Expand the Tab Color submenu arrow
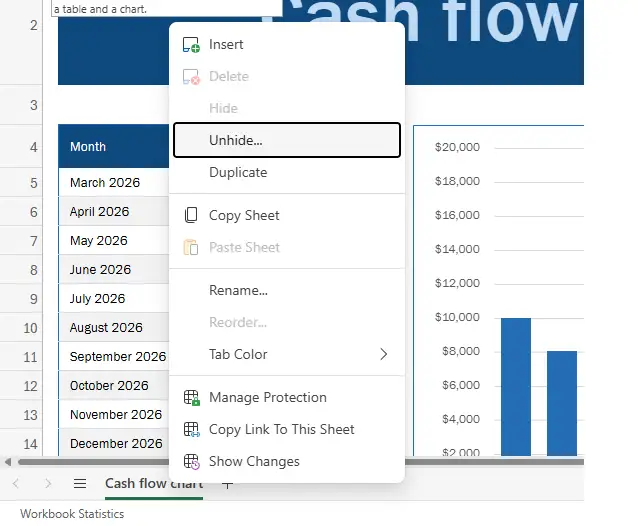Screen dimensions: 638x526 383,355
